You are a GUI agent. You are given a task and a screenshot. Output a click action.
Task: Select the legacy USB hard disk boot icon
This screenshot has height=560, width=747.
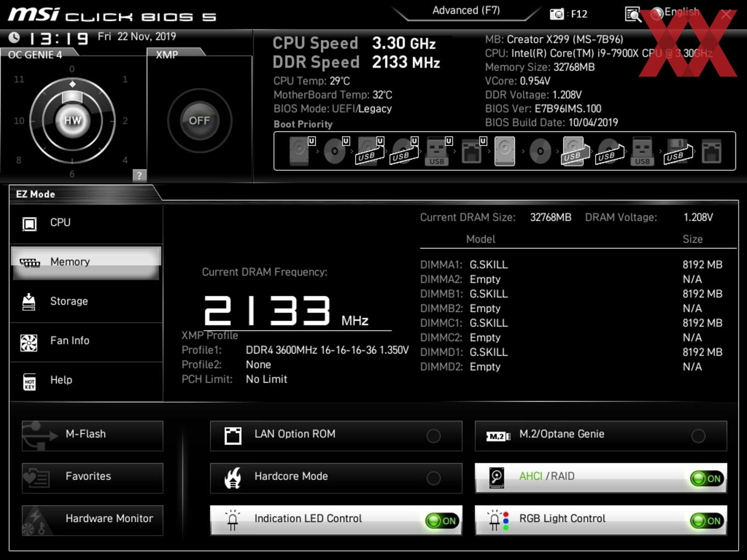point(575,151)
